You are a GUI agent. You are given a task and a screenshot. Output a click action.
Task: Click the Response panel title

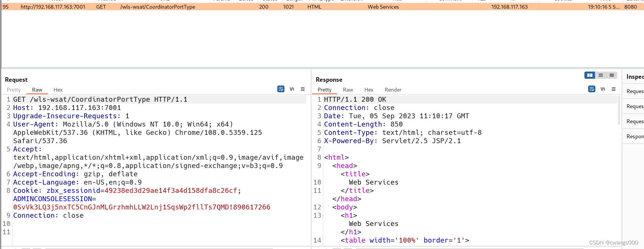[329, 79]
